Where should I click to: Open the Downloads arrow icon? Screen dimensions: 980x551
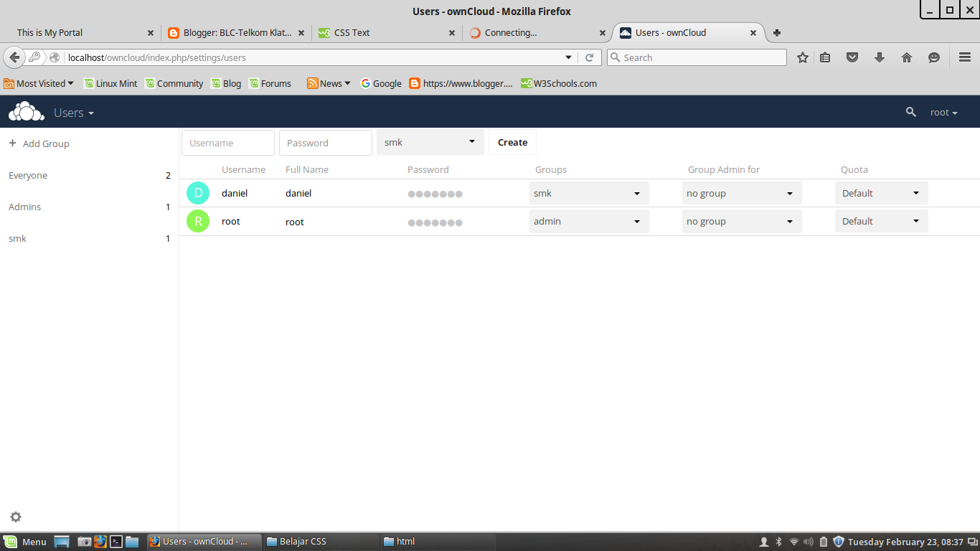[x=880, y=57]
